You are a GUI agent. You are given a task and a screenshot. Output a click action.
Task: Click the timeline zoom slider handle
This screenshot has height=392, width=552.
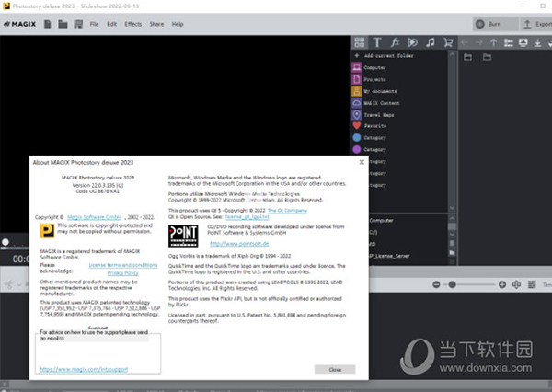453,284
